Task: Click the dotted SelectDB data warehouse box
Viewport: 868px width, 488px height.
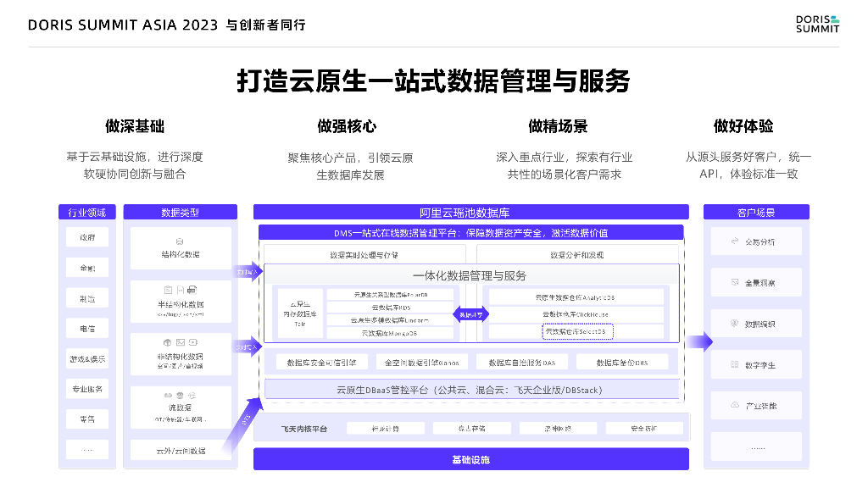Action: point(576,331)
